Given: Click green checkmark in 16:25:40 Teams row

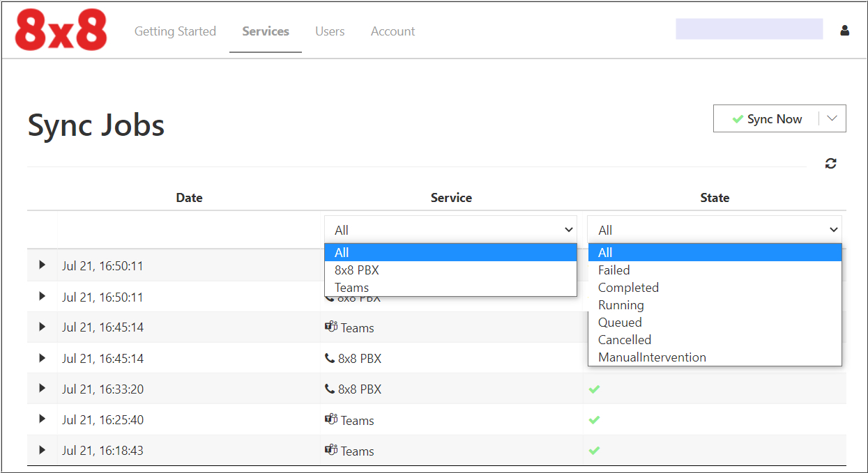Looking at the screenshot, I should click(594, 420).
